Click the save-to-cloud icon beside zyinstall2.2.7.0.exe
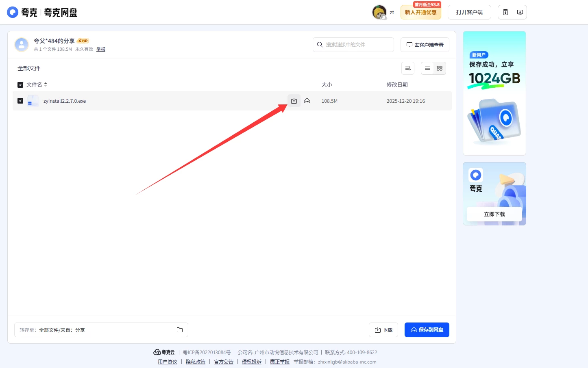Image resolution: width=588 pixels, height=368 pixels. point(307,101)
